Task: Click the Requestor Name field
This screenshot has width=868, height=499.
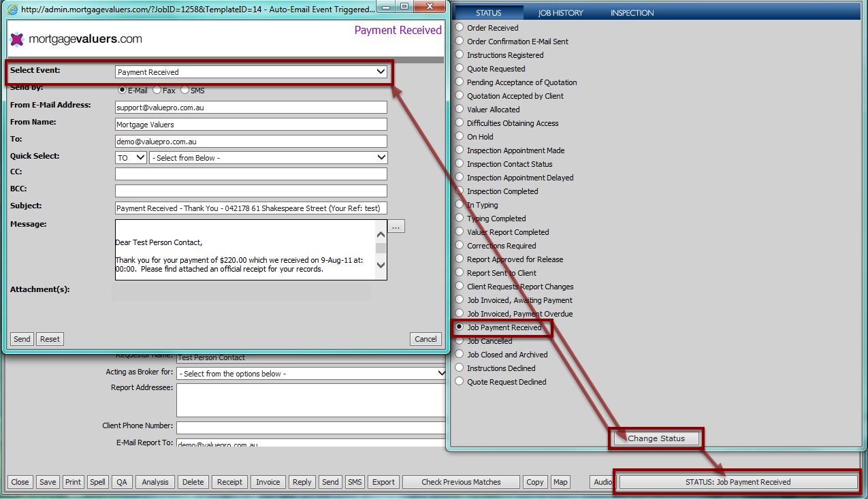Action: point(311,357)
